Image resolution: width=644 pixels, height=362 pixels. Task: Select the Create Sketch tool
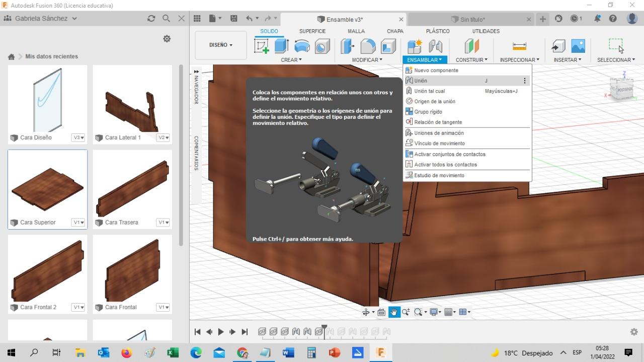[262, 46]
